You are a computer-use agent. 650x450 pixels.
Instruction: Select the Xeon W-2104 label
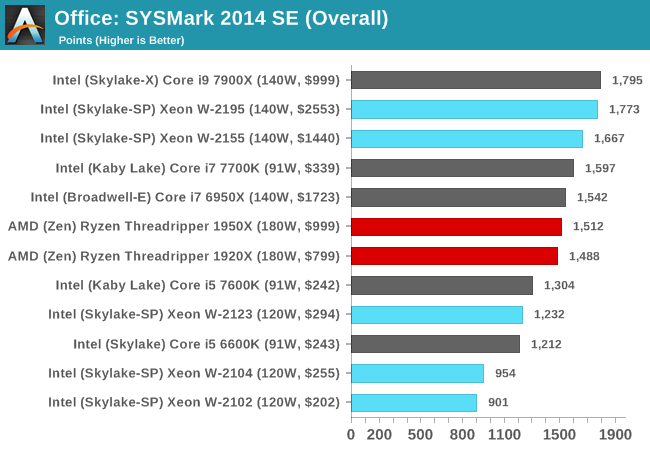[194, 373]
